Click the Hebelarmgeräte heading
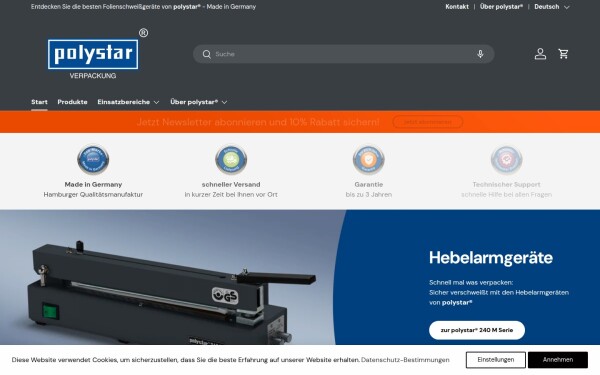Image resolution: width=600 pixels, height=375 pixels. click(491, 258)
